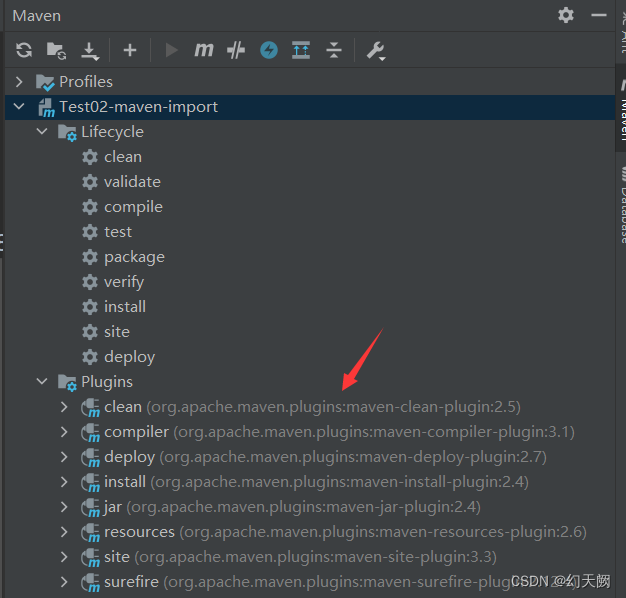Expand the resources plugin node
The height and width of the screenshot is (598, 626).
(64, 532)
